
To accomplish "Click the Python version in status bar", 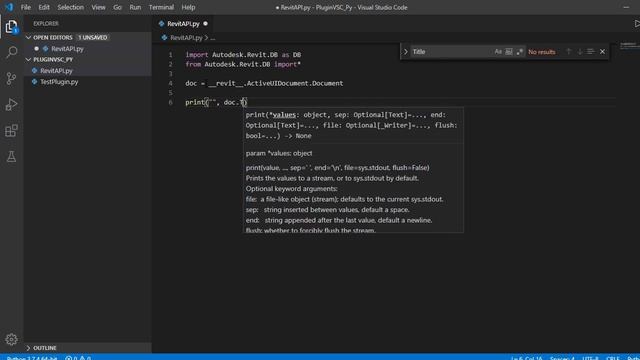I will click(x=31, y=358).
